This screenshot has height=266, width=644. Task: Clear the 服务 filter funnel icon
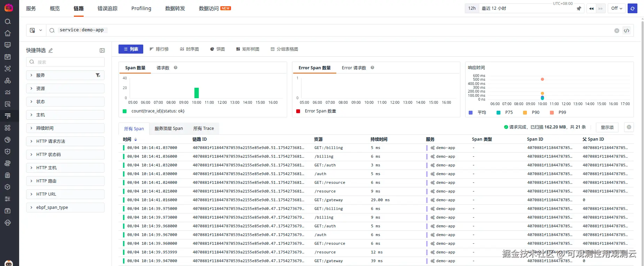[98, 75]
